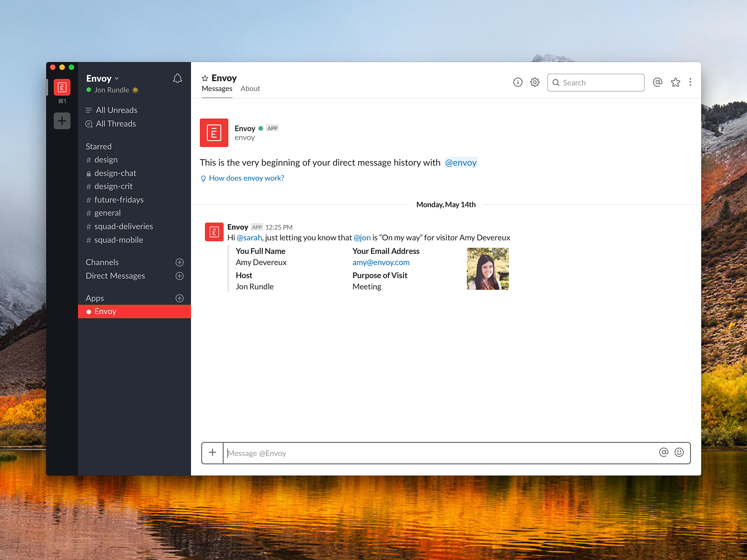Screen dimensions: 747x560
Task: Focus the Message @Envoy input box
Action: pyautogui.click(x=439, y=453)
